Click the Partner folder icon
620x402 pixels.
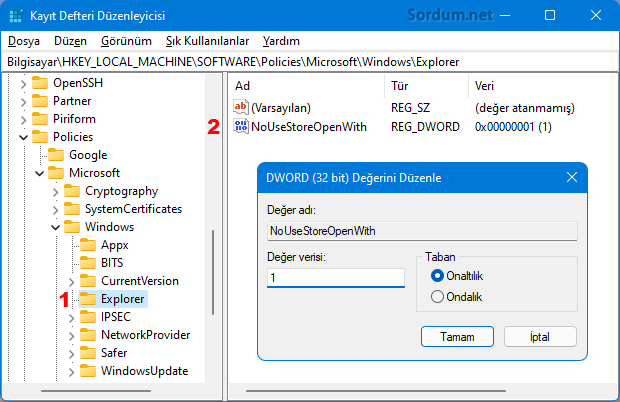40,101
